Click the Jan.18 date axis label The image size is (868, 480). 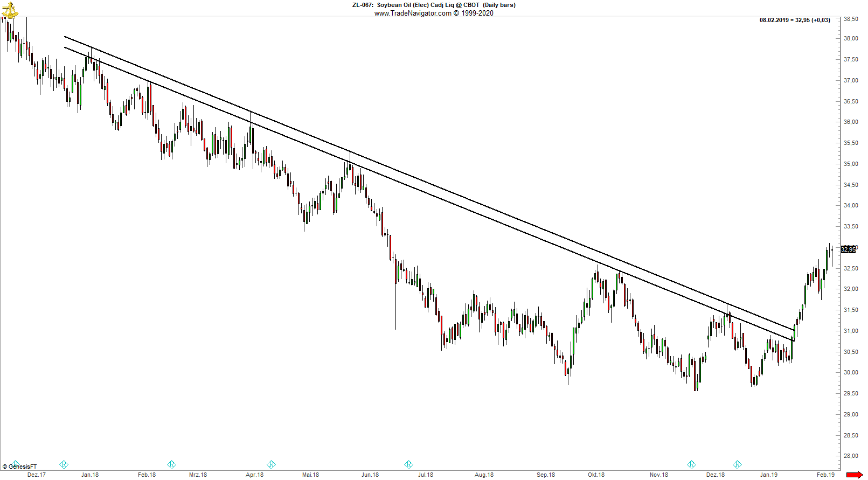[90, 475]
